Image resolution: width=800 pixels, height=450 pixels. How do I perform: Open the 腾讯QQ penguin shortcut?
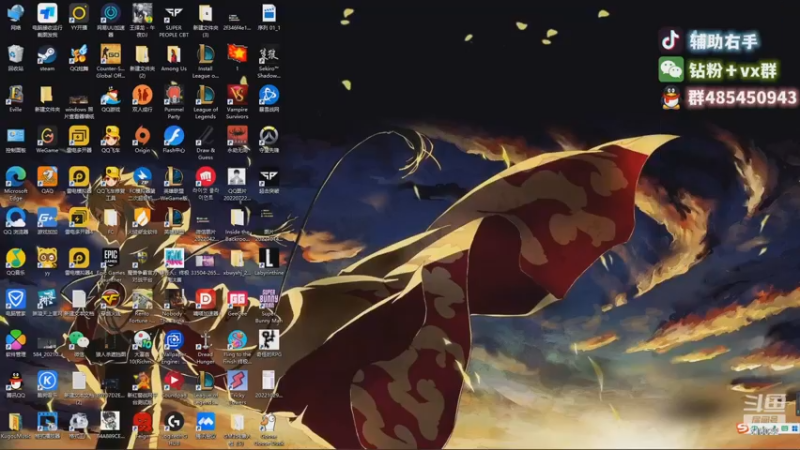tap(15, 382)
